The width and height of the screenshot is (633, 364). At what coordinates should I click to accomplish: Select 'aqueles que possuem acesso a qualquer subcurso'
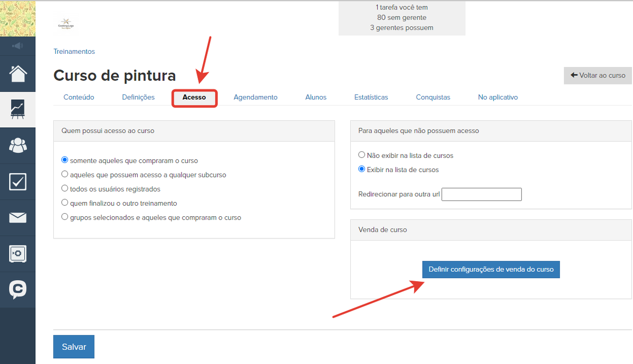pyautogui.click(x=65, y=174)
